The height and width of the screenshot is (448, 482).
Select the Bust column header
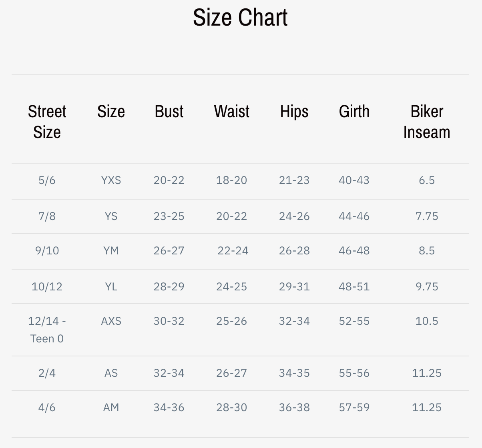(169, 112)
